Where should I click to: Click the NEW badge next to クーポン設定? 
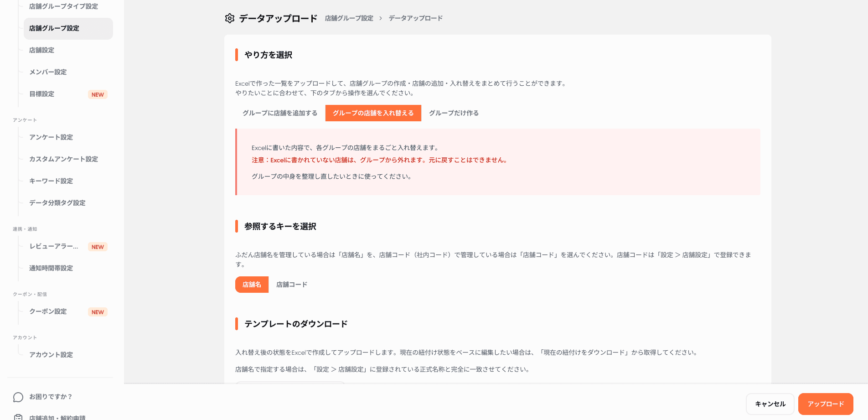98,312
